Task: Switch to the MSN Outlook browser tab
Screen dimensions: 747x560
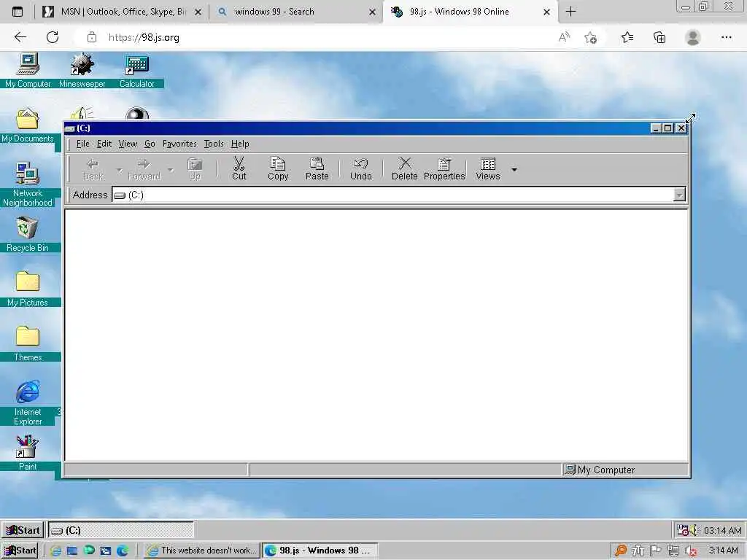Action: (x=122, y=12)
